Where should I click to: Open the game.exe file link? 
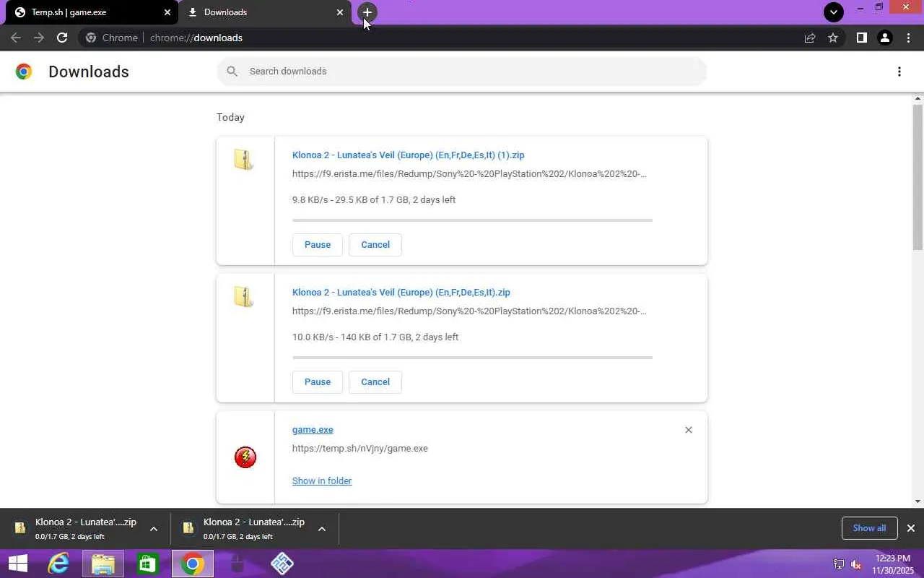(313, 429)
